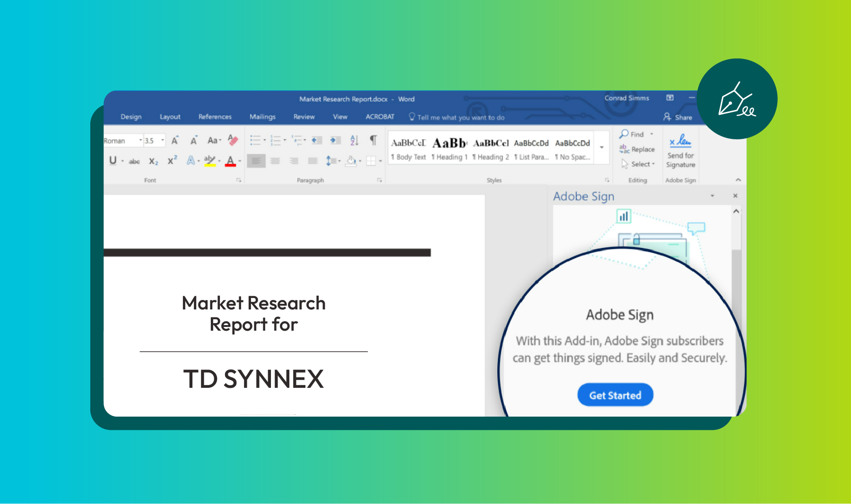Open the Font dialog launcher
This screenshot has width=851, height=504.
point(239,180)
